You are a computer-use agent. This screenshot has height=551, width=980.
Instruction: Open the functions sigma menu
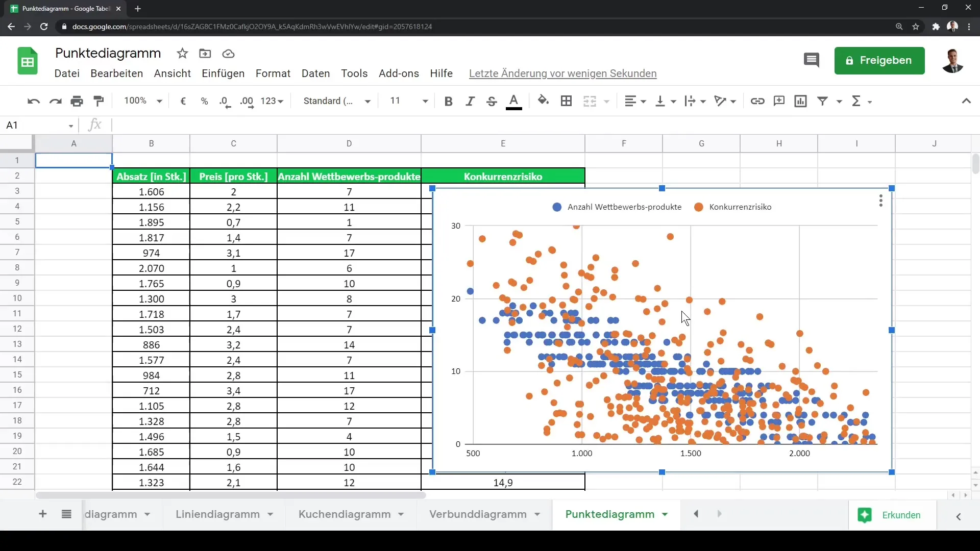pos(862,101)
